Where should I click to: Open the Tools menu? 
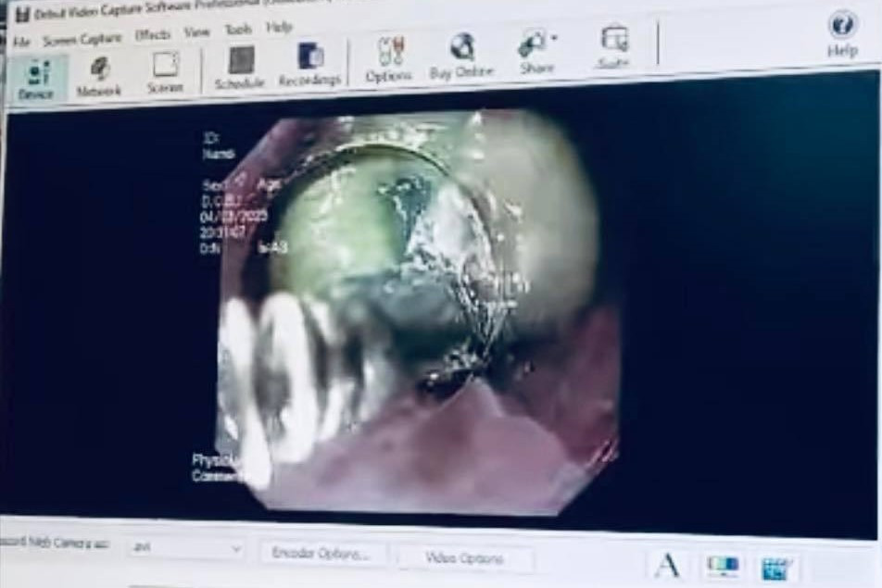coord(237,31)
